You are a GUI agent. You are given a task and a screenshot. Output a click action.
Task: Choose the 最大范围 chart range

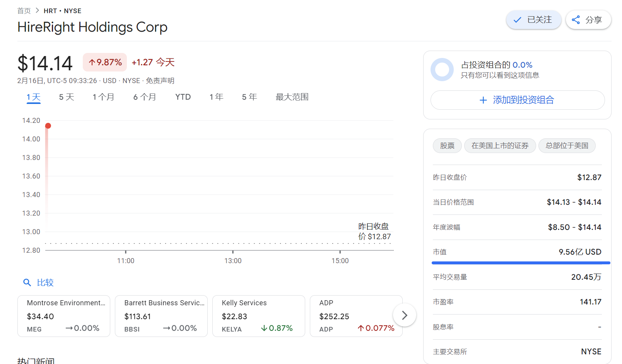click(292, 97)
